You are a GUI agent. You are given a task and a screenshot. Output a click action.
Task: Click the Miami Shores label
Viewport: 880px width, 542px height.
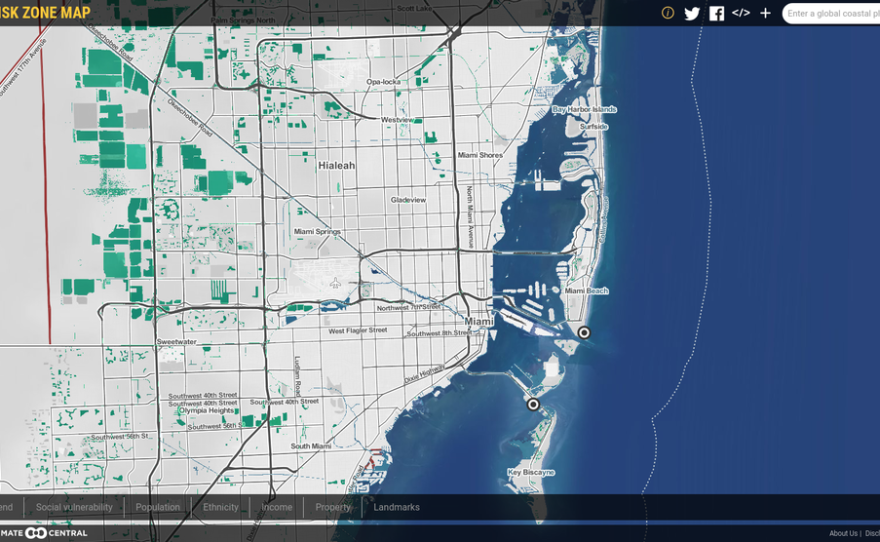(x=480, y=155)
